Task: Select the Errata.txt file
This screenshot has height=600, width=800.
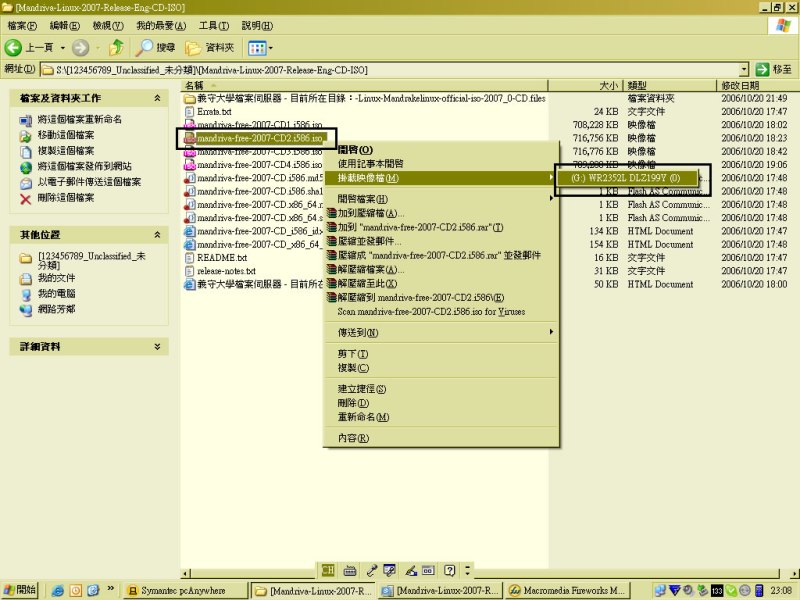Action: [214, 112]
